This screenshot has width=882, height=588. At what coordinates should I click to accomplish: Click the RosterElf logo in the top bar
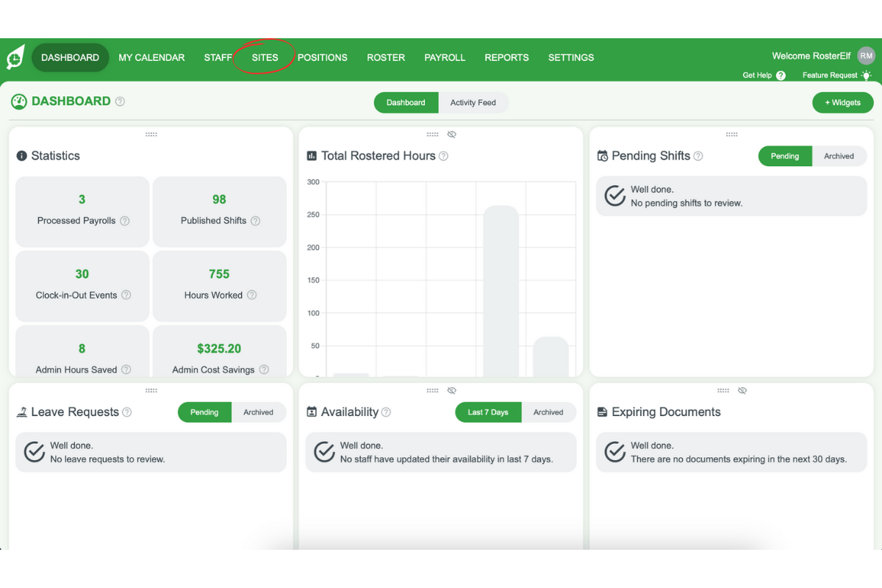pos(15,57)
